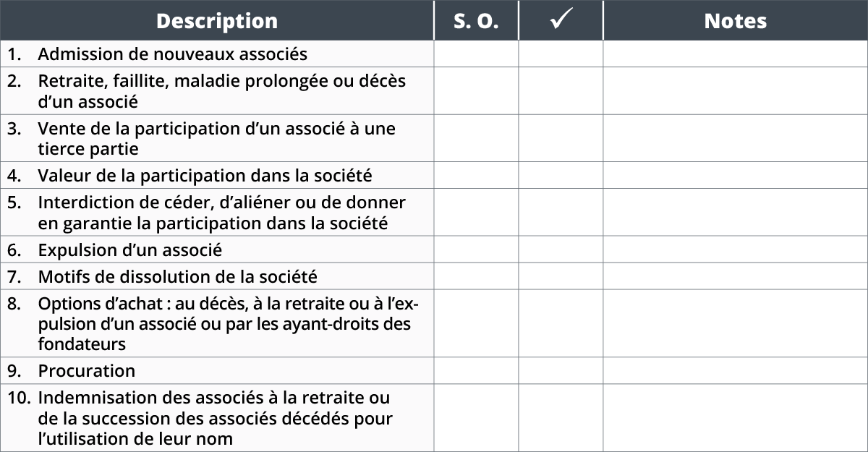The image size is (868, 452).
Task: Select row 5 Interdiction de céder description
Action: 221,213
